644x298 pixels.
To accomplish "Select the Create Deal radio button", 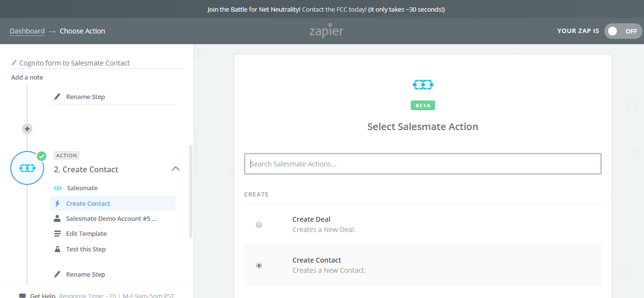I will (259, 225).
